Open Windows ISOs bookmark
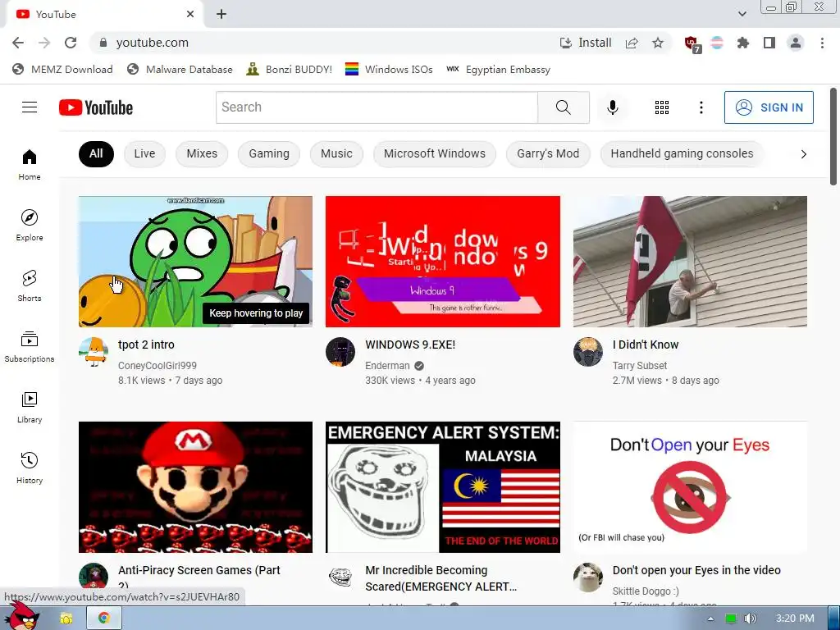Viewport: 840px width, 630px height. (x=389, y=70)
